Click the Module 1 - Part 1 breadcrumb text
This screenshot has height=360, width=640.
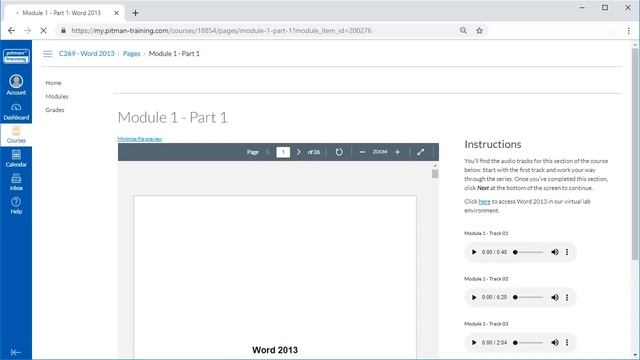click(174, 53)
